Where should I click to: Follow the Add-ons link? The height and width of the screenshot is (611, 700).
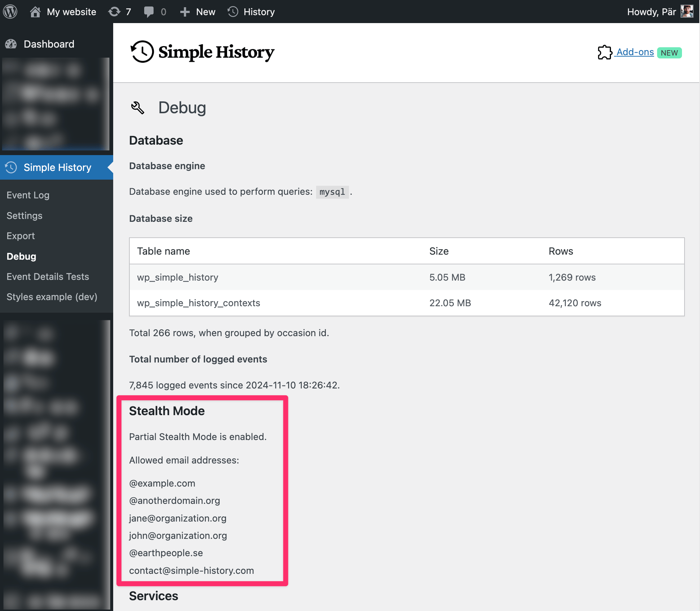point(635,52)
